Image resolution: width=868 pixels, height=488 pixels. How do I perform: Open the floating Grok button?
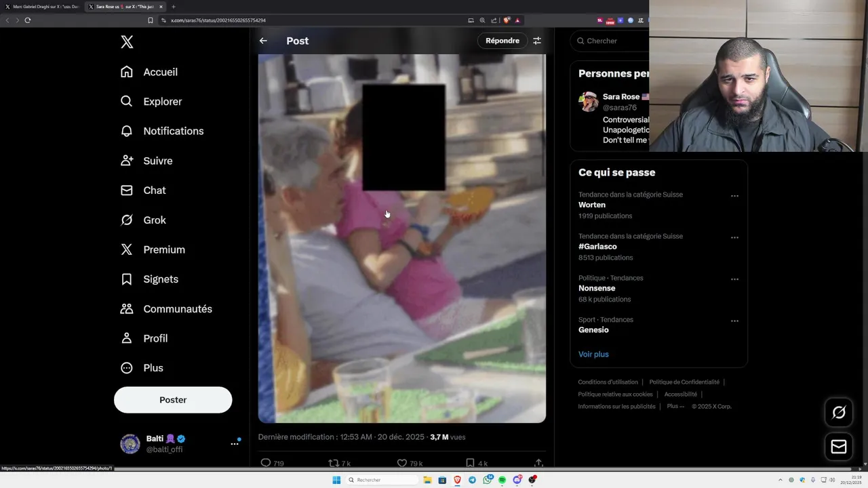coord(839,412)
